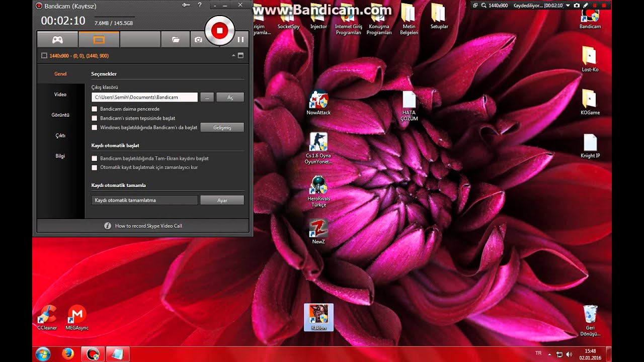Select the HeroRivals Türkçe shortcut
Image resolution: width=644 pixels, height=362 pixels.
tap(318, 192)
